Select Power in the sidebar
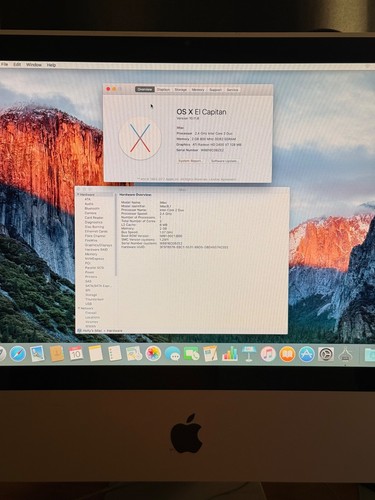Viewport: 375px width, 500px height. click(89, 272)
